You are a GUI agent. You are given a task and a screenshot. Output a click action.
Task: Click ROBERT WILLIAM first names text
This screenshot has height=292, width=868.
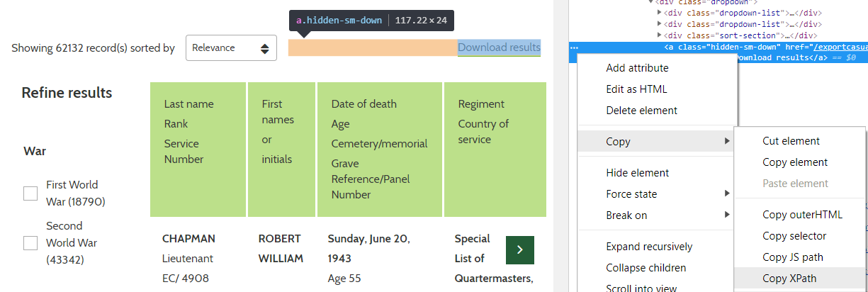281,248
